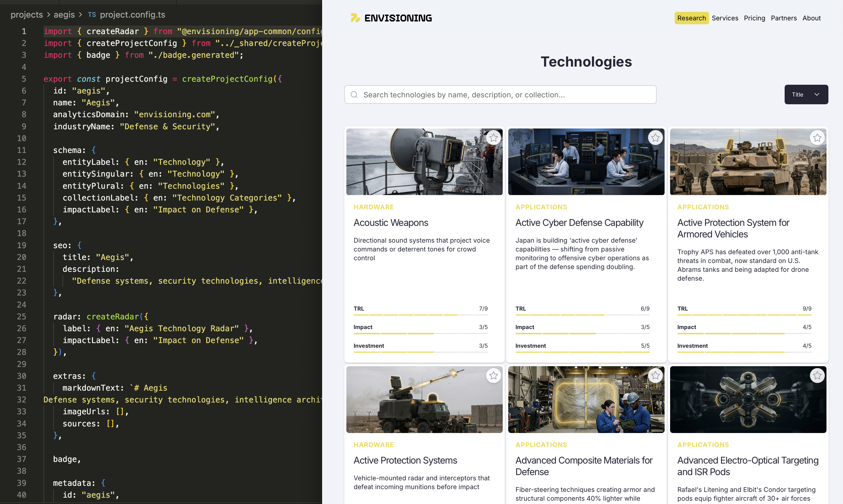Click Active Cyber Defense Investment 5/5 bar
This screenshot has width=843, height=504.
pos(582,352)
